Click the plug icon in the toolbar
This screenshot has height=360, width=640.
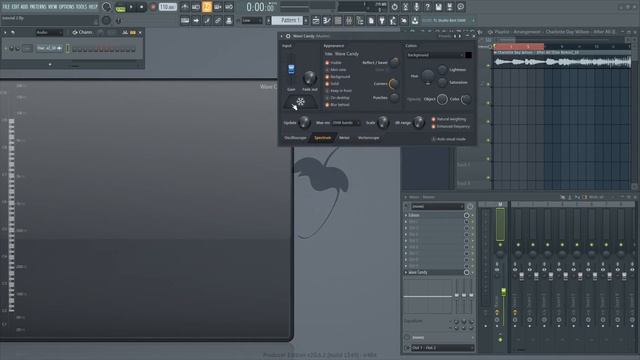[382, 20]
